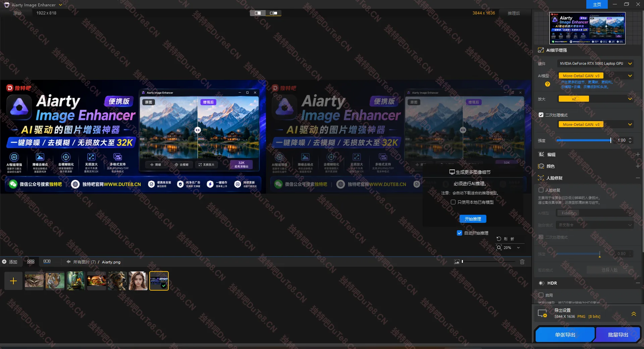Click the thumbnail size image icon
Viewport: 644px width, 349px height.
[x=457, y=262]
